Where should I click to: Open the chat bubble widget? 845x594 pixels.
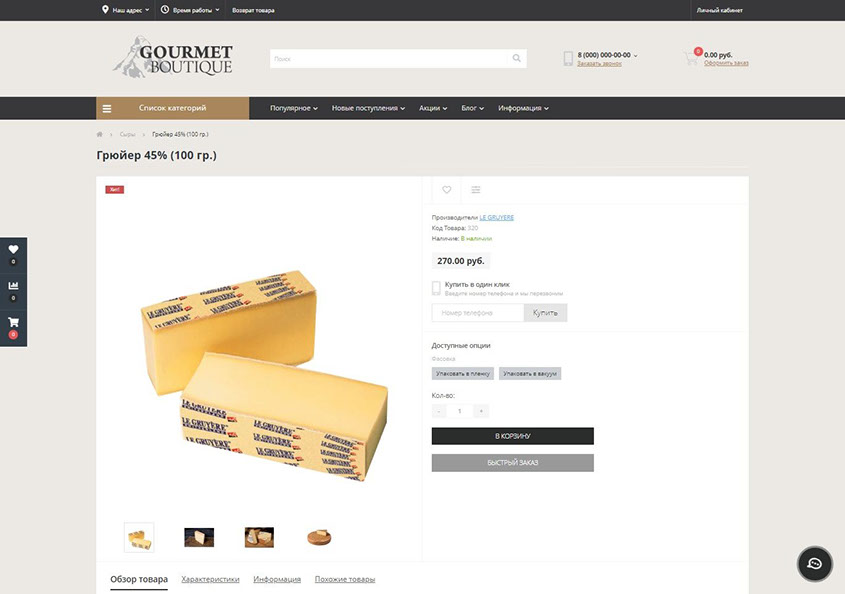click(x=814, y=564)
